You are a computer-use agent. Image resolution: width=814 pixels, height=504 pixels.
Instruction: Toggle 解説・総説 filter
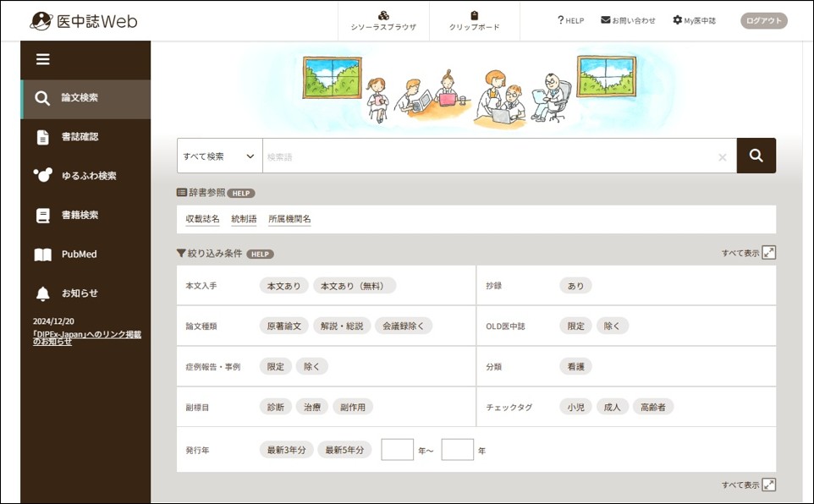pos(342,326)
